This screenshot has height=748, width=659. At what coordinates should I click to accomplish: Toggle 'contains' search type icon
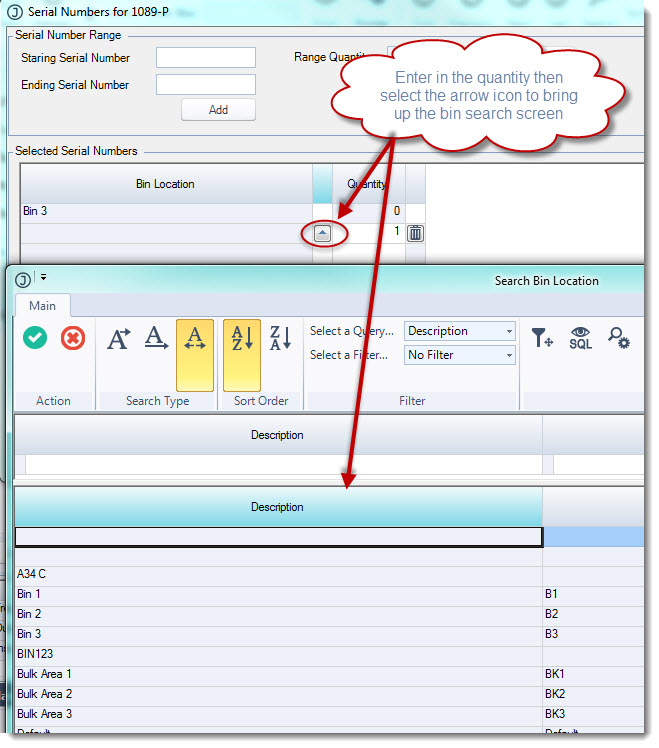pos(195,355)
